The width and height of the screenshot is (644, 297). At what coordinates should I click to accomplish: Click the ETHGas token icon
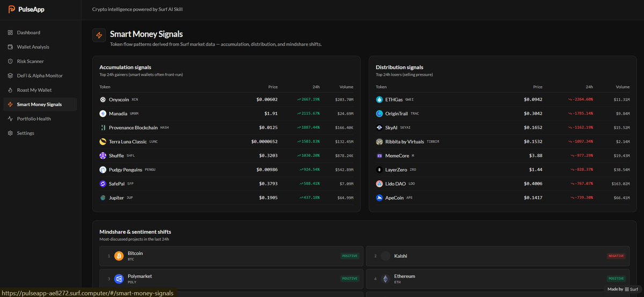(x=379, y=99)
